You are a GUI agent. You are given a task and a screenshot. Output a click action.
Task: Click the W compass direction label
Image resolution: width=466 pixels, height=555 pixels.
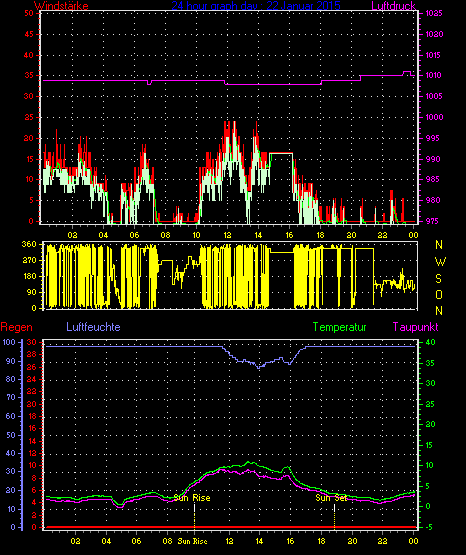(x=440, y=262)
